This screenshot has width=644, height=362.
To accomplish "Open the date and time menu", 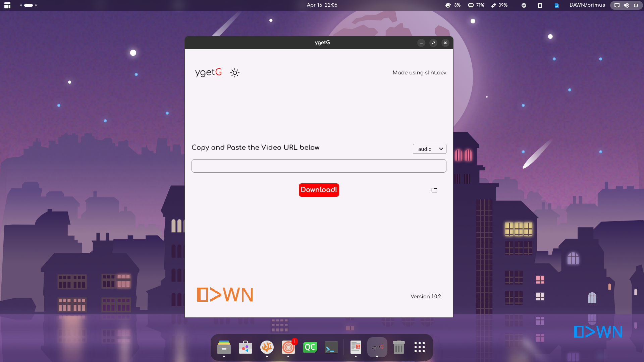I will pyautogui.click(x=322, y=5).
